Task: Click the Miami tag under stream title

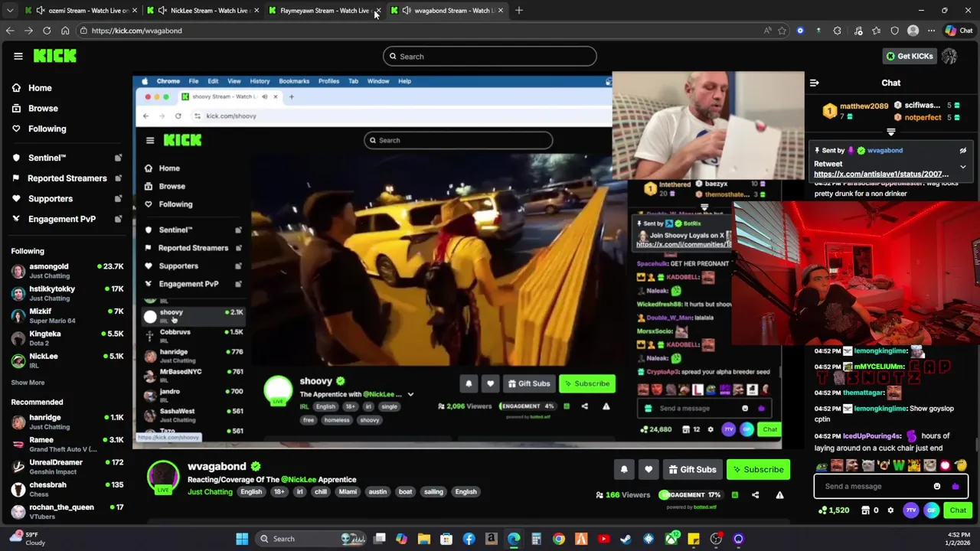Action: tap(348, 492)
